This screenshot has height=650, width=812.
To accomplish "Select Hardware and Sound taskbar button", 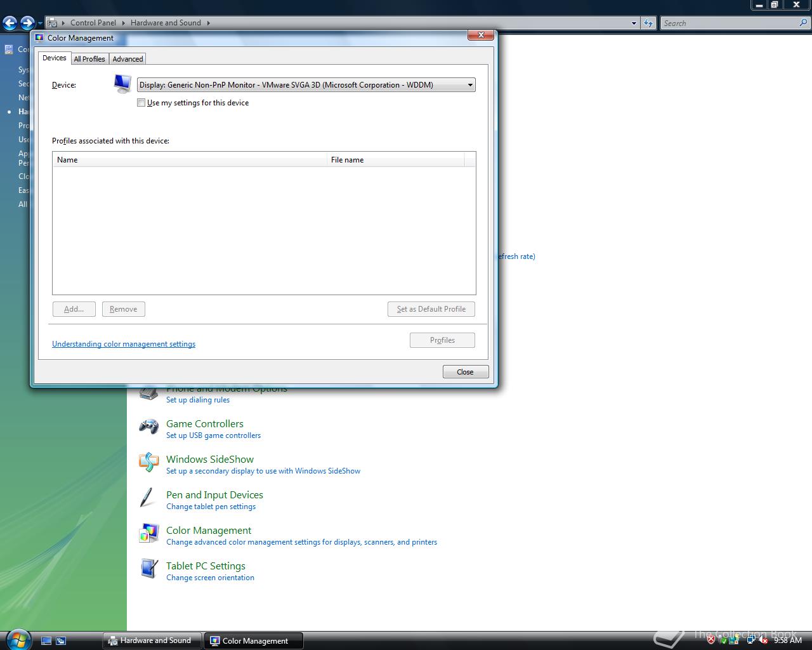I will point(152,640).
